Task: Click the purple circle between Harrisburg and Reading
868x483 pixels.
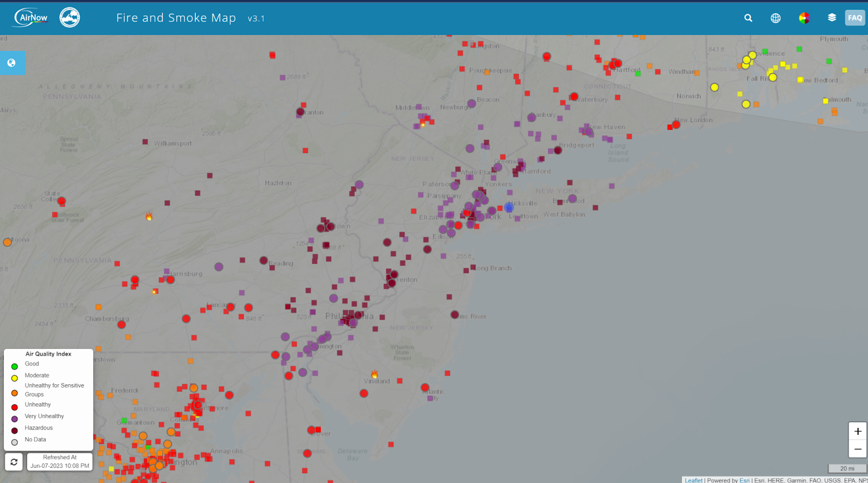Action: point(219,267)
